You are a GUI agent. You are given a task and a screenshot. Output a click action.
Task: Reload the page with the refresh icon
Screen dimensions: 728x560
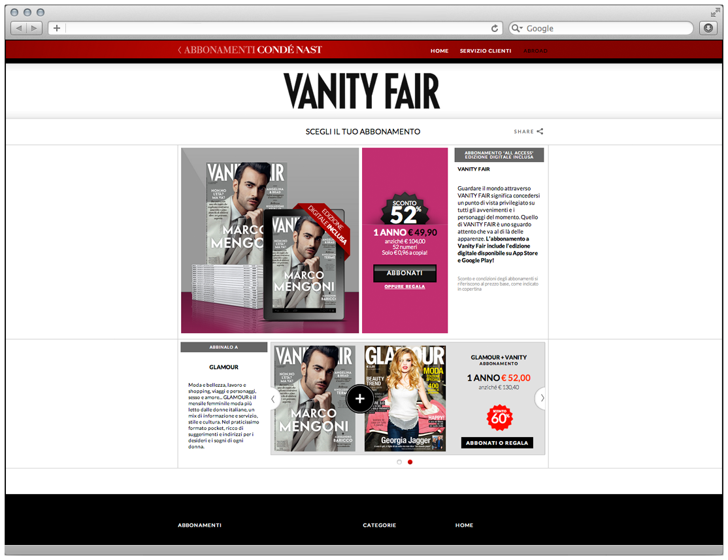495,28
